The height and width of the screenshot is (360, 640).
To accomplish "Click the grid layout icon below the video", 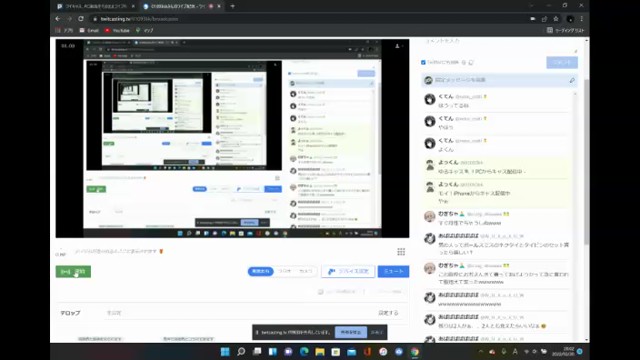I will (x=401, y=252).
